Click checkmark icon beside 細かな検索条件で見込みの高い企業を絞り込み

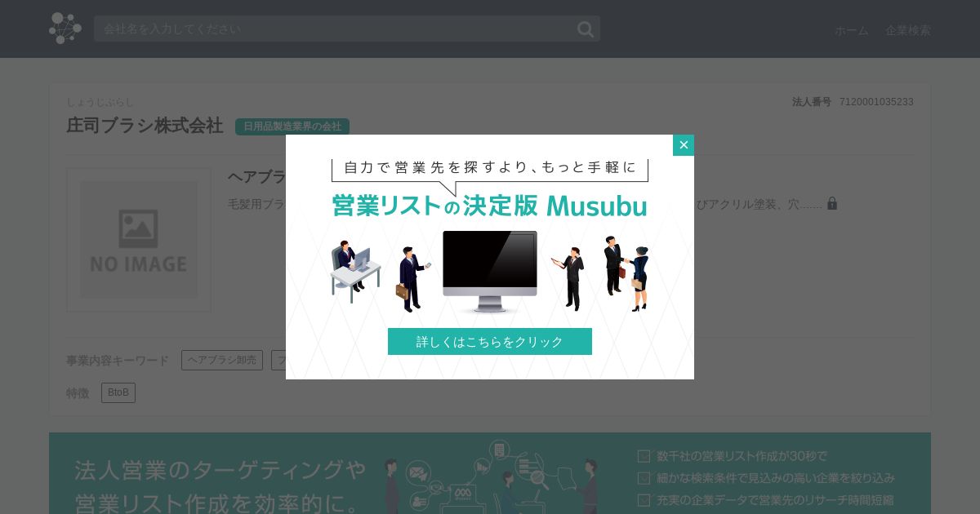coord(644,478)
